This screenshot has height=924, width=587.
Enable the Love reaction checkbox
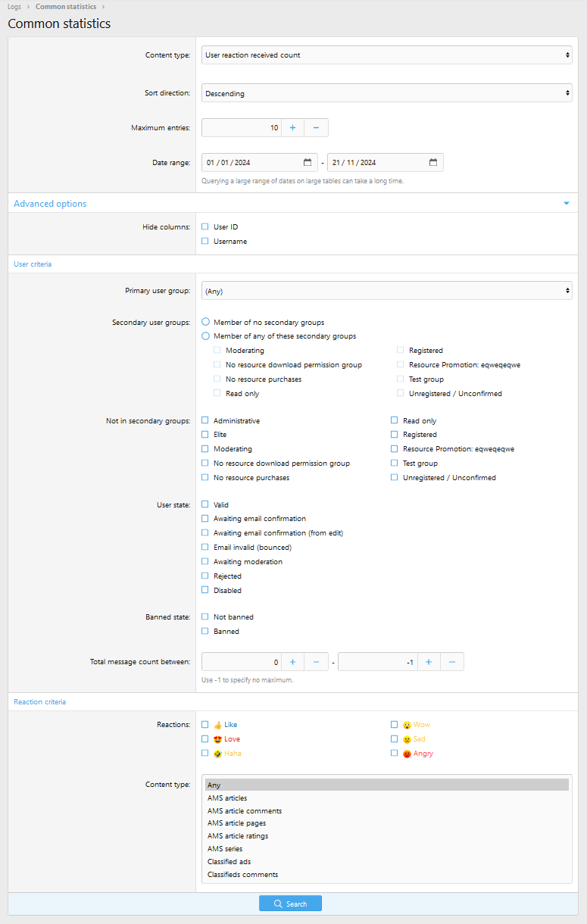205,738
